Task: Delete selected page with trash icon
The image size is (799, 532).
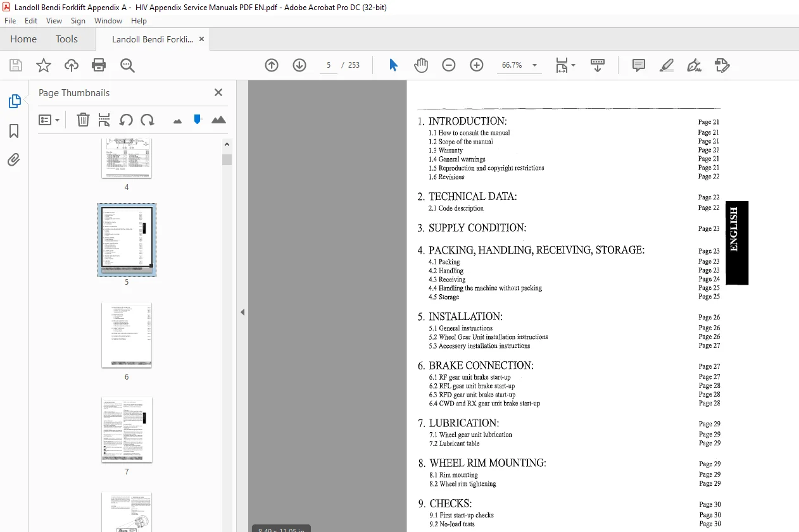Action: (x=83, y=120)
